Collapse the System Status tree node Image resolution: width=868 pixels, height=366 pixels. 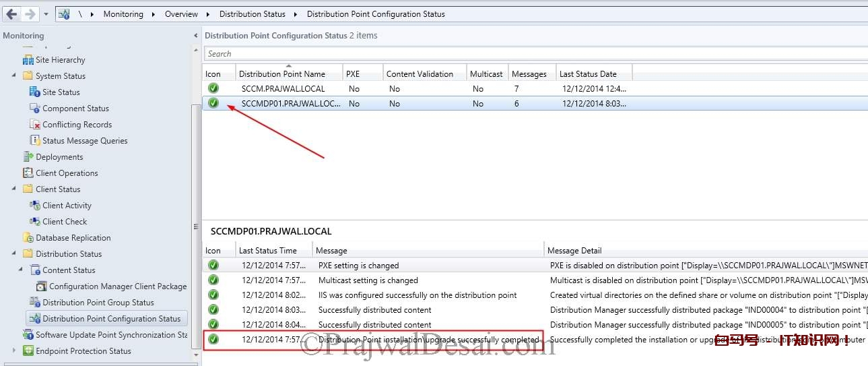[x=14, y=75]
